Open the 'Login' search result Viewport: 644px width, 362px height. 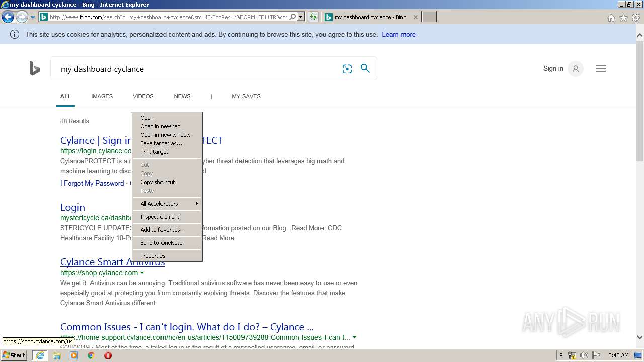pos(72,207)
